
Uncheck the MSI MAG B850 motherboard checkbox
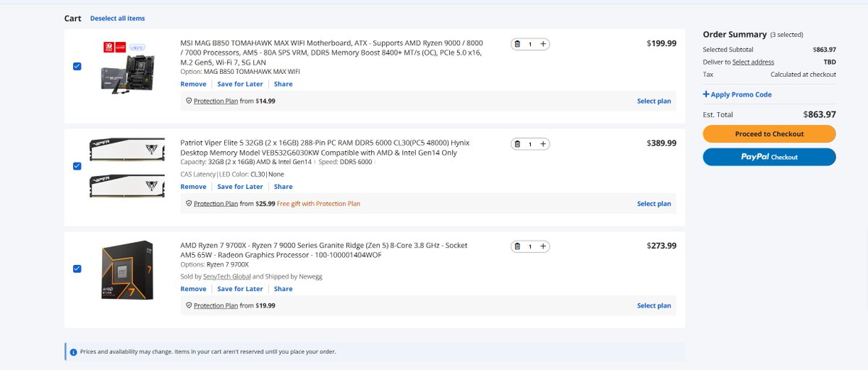(77, 66)
